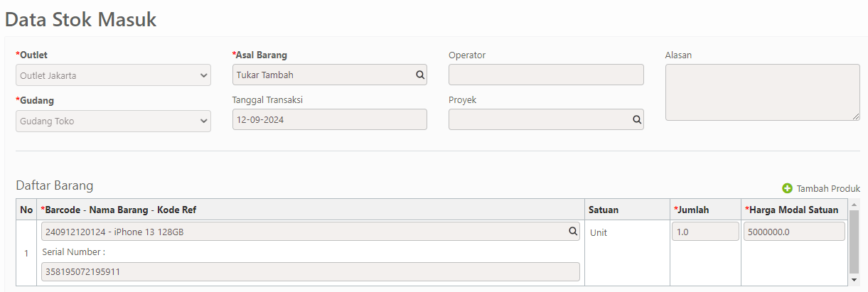868x292 pixels.
Task: Expand the Gudang Toko dropdown
Action: tap(113, 121)
